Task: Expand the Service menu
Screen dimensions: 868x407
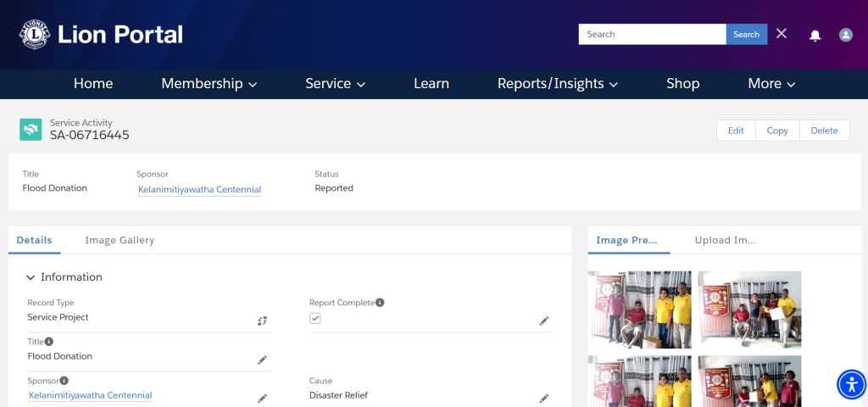Action: [336, 84]
